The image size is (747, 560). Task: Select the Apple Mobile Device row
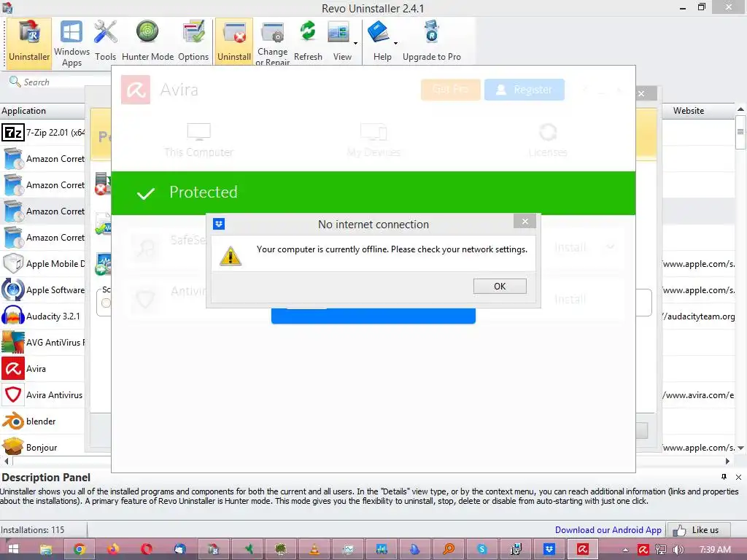(x=43, y=263)
